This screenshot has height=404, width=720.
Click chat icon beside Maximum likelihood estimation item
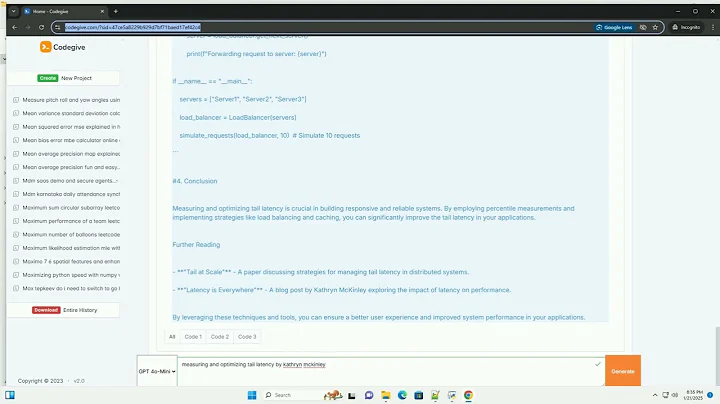16,248
